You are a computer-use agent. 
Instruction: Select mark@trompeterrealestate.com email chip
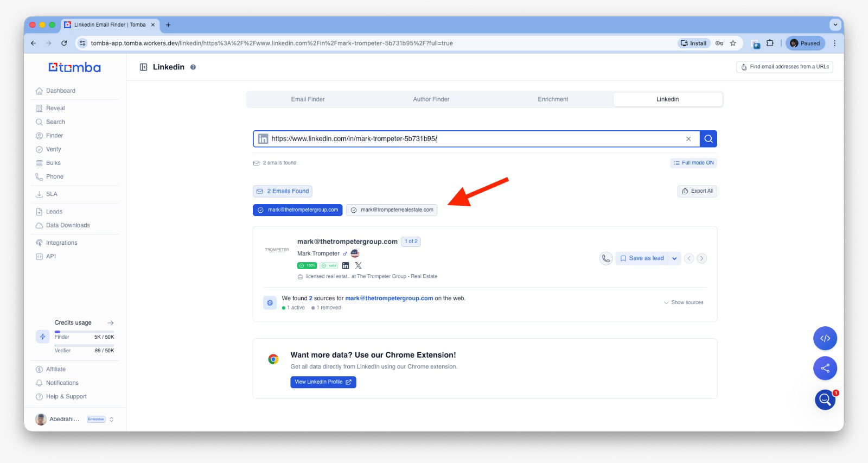pos(392,210)
